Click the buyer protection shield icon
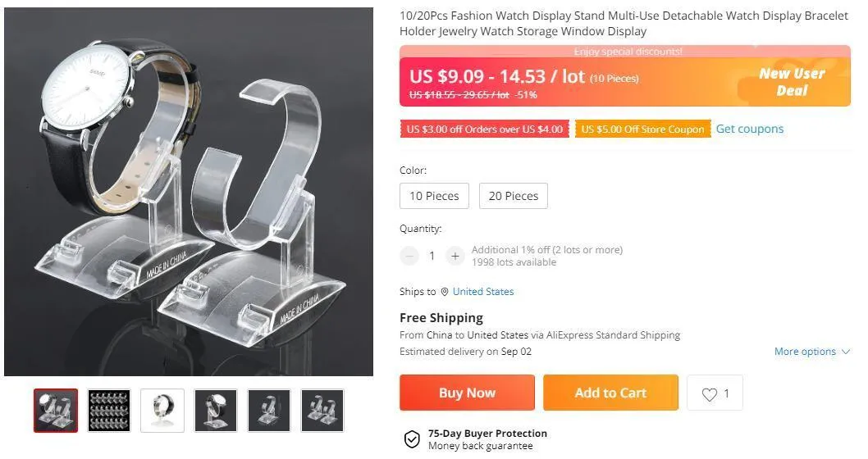The width and height of the screenshot is (868, 459). (412, 439)
